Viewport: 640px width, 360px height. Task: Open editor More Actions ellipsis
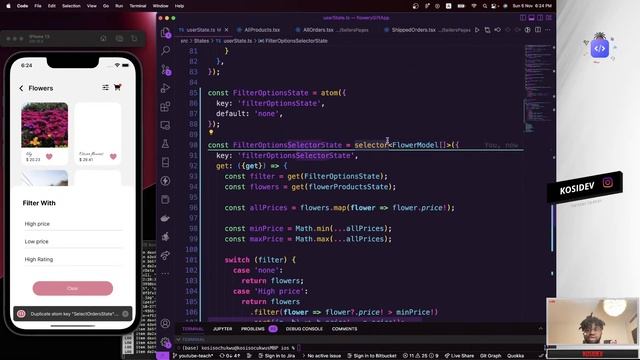[548, 30]
